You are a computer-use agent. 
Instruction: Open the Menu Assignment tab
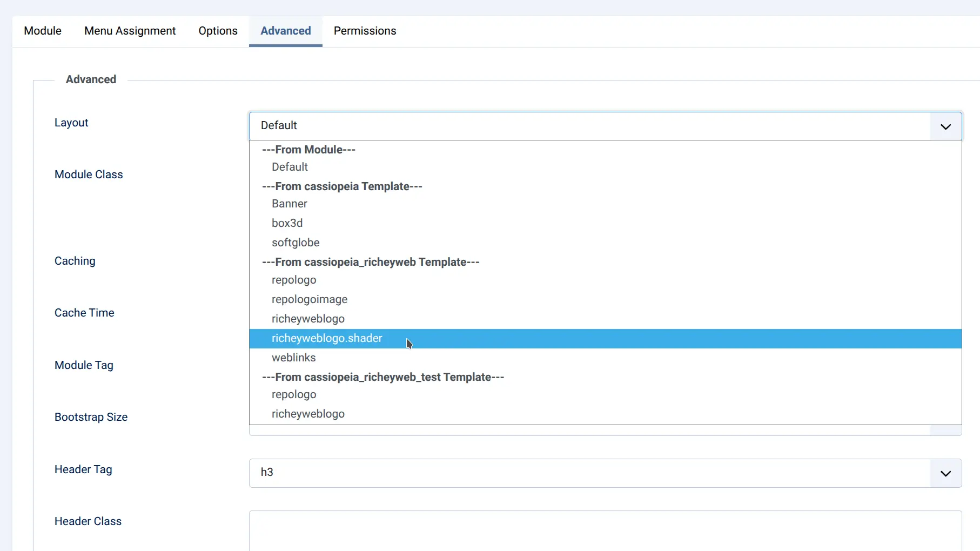tap(130, 31)
